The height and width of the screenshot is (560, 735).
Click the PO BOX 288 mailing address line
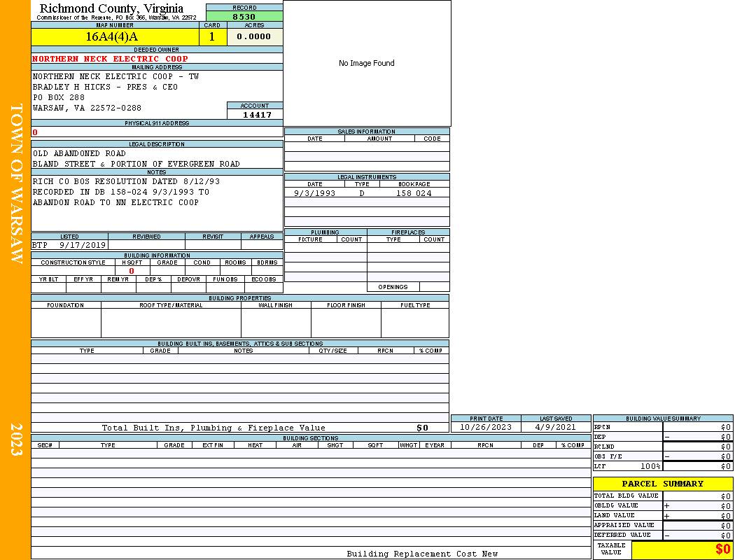pyautogui.click(x=59, y=97)
